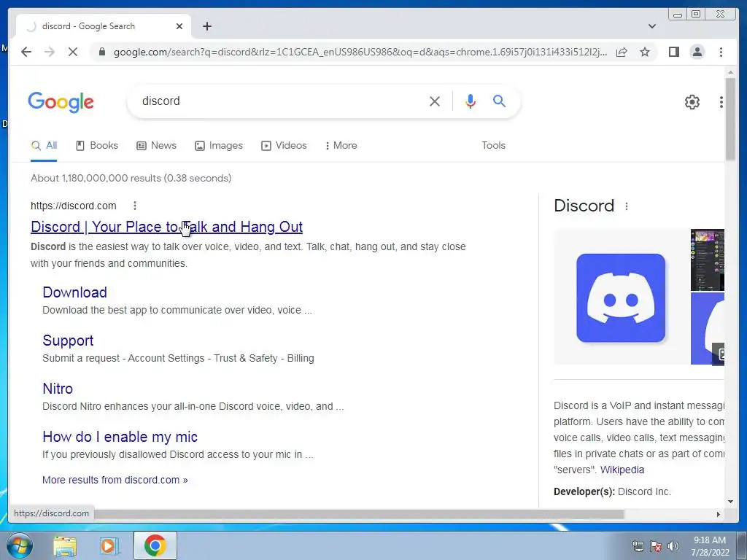Click the horizontal scrollbar at bottom
The width and height of the screenshot is (747, 560).
358,514
